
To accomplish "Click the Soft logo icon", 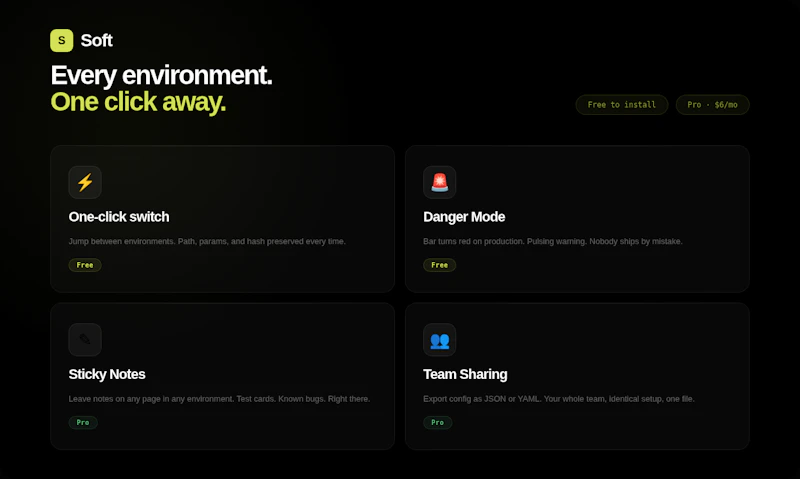I will [x=62, y=40].
